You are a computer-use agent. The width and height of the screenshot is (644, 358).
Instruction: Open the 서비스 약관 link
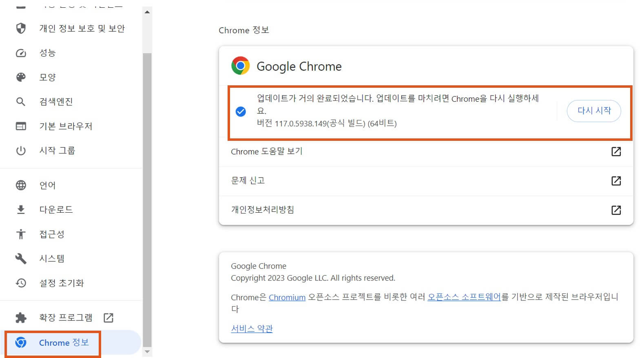tap(252, 328)
